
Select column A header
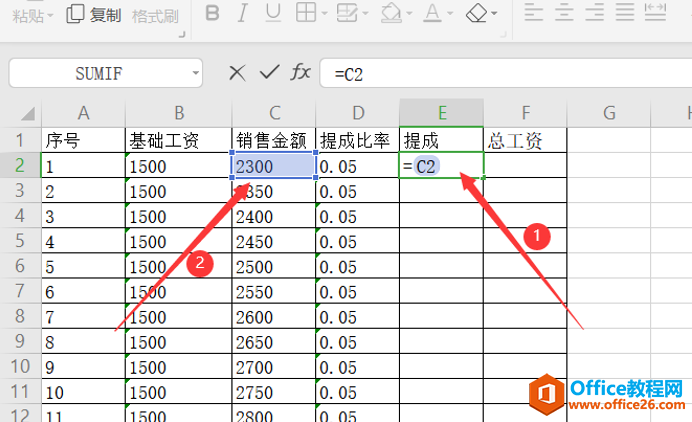(83, 113)
